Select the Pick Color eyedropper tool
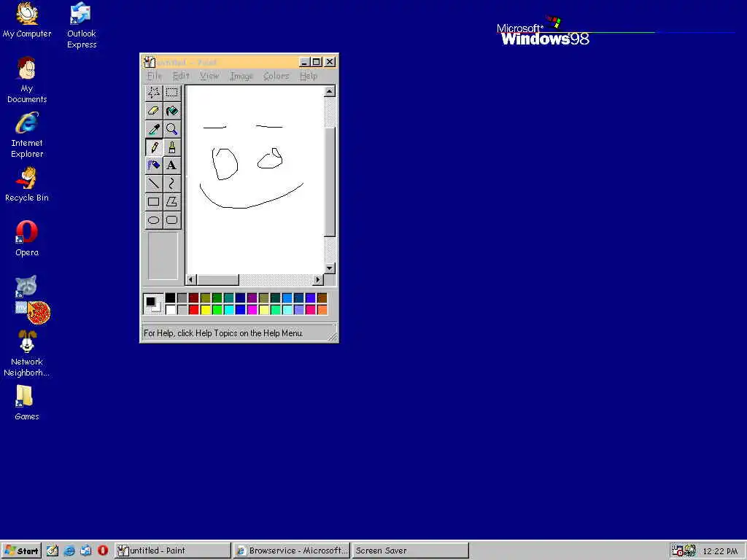Viewport: 747px width, 560px height. (153, 128)
